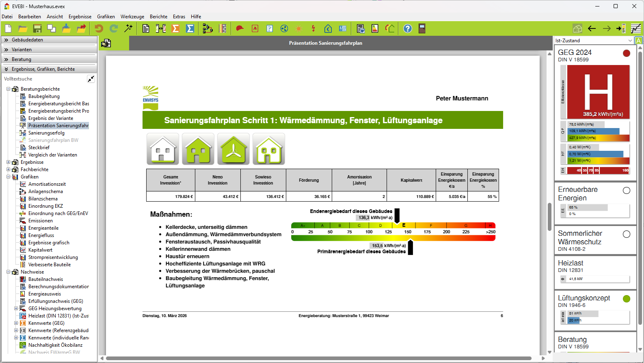Click the orange sun solar icon

[x=299, y=28]
